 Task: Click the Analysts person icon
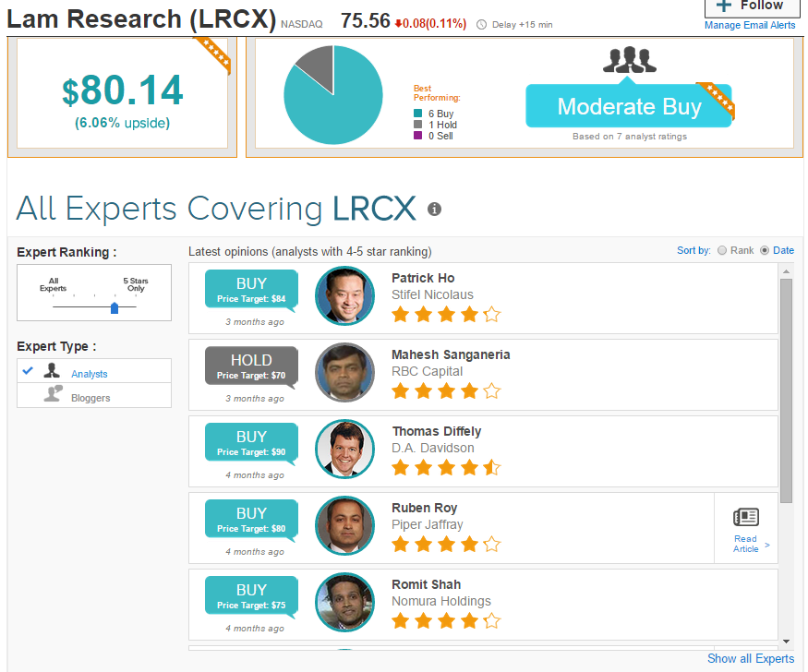(52, 370)
